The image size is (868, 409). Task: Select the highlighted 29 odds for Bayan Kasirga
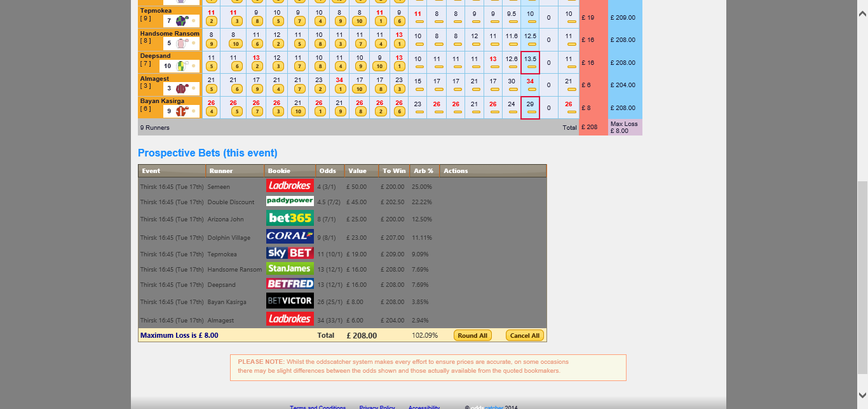coord(530,104)
